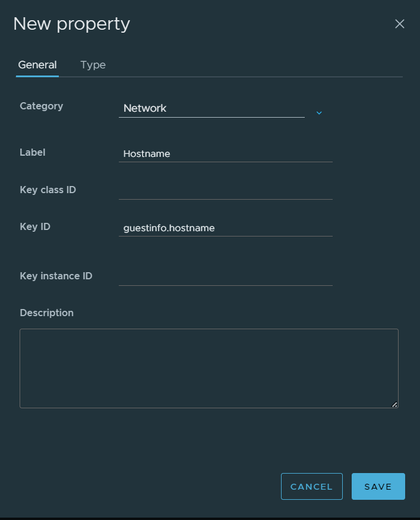This screenshot has width=420, height=520.
Task: Click the empty Key instance ID field
Action: point(225,278)
